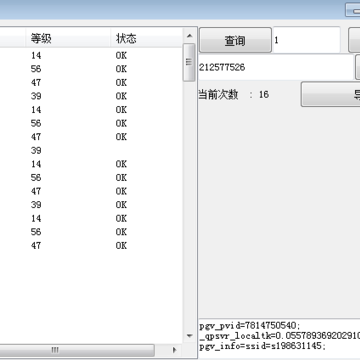Click the pgv_pvid=7814750540 line in the text box

pyautogui.click(x=250, y=325)
